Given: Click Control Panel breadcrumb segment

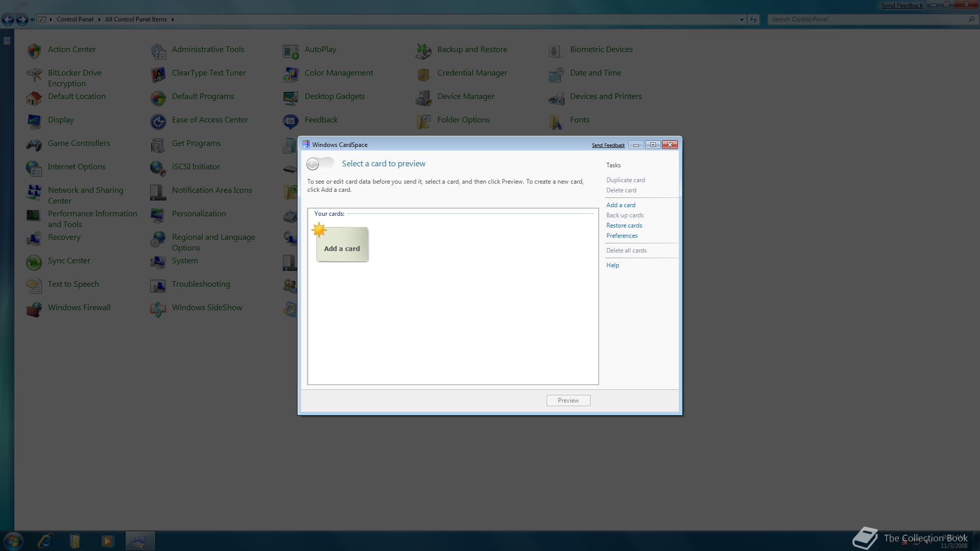Looking at the screenshot, I should point(75,19).
